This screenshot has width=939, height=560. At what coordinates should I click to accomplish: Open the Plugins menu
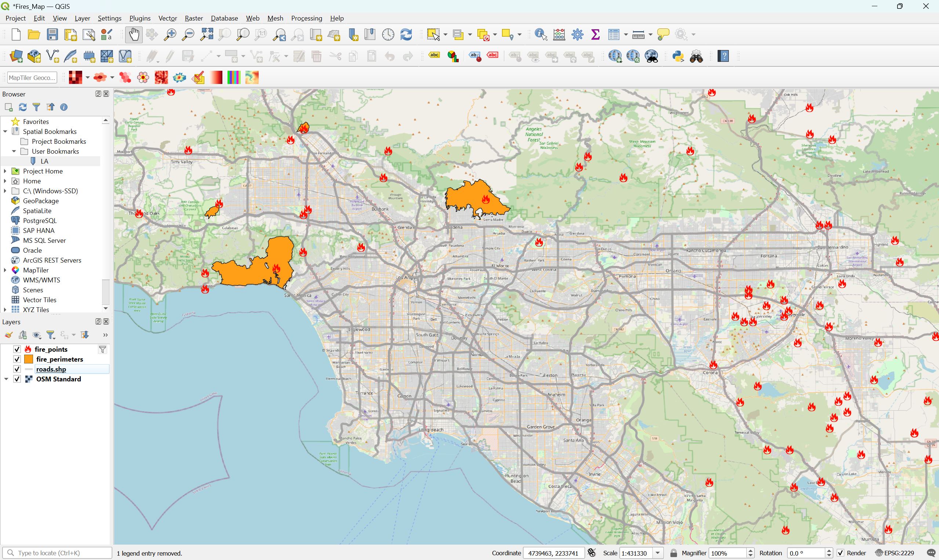click(x=140, y=18)
